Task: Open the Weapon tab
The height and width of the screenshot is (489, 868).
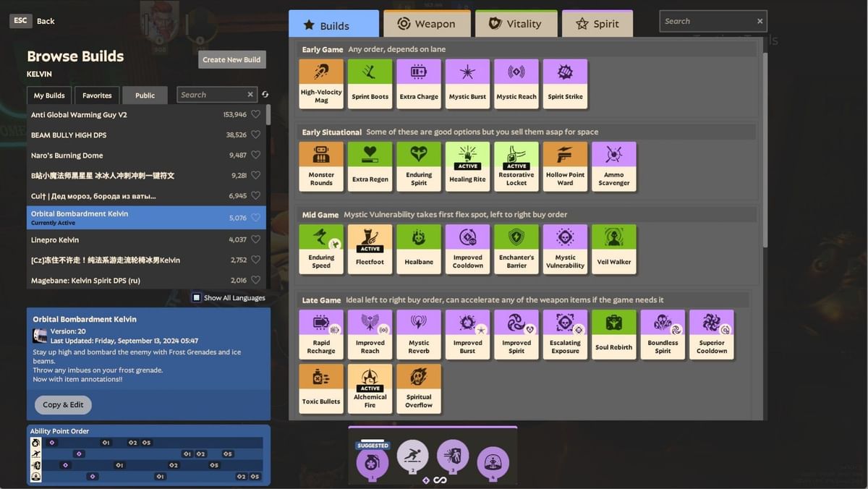Action: coord(427,24)
